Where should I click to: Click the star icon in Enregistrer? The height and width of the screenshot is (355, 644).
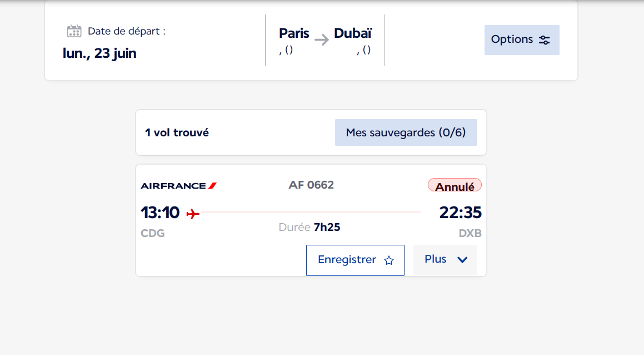389,260
